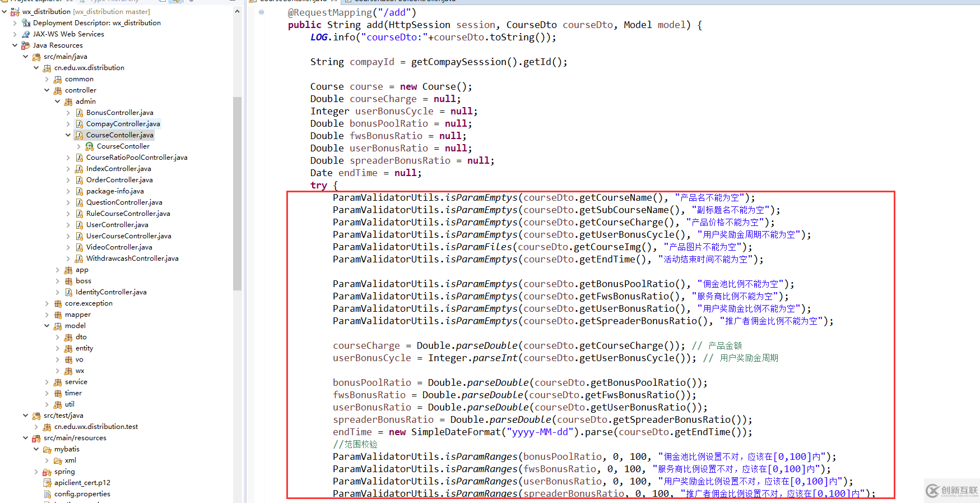Select cn.edu.wx.distribution.test package
The height and width of the screenshot is (503, 980).
(x=96, y=427)
